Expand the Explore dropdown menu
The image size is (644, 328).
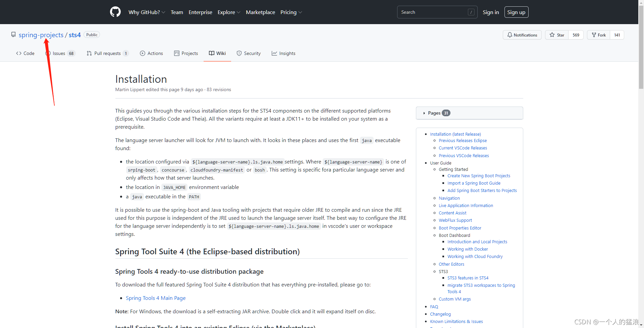(229, 12)
